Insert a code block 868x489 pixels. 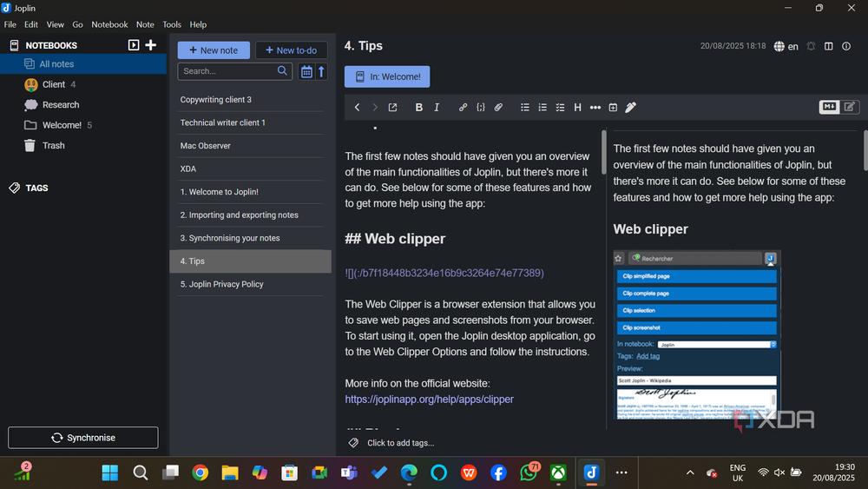tap(481, 108)
